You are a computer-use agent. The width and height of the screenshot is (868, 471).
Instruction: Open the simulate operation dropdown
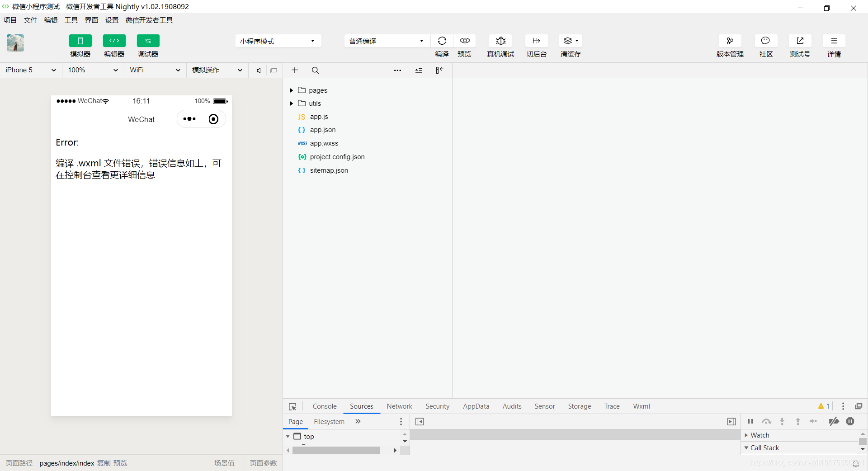point(217,70)
